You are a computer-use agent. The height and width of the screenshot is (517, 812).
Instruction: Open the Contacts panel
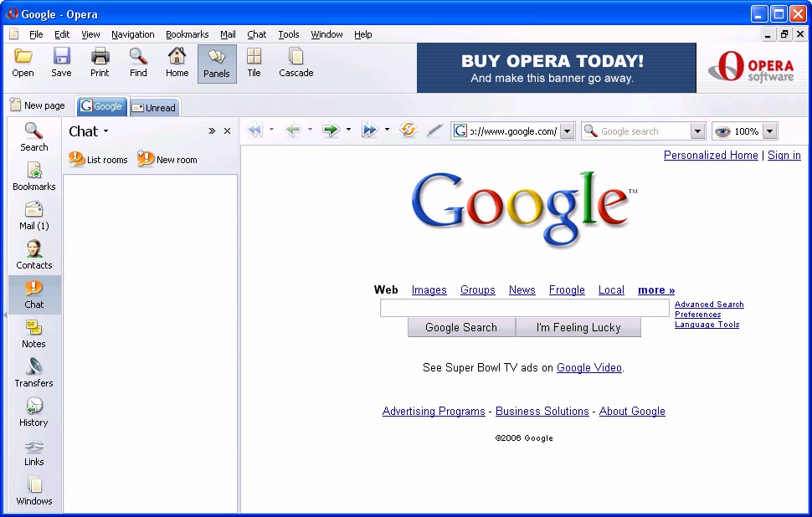pos(34,255)
